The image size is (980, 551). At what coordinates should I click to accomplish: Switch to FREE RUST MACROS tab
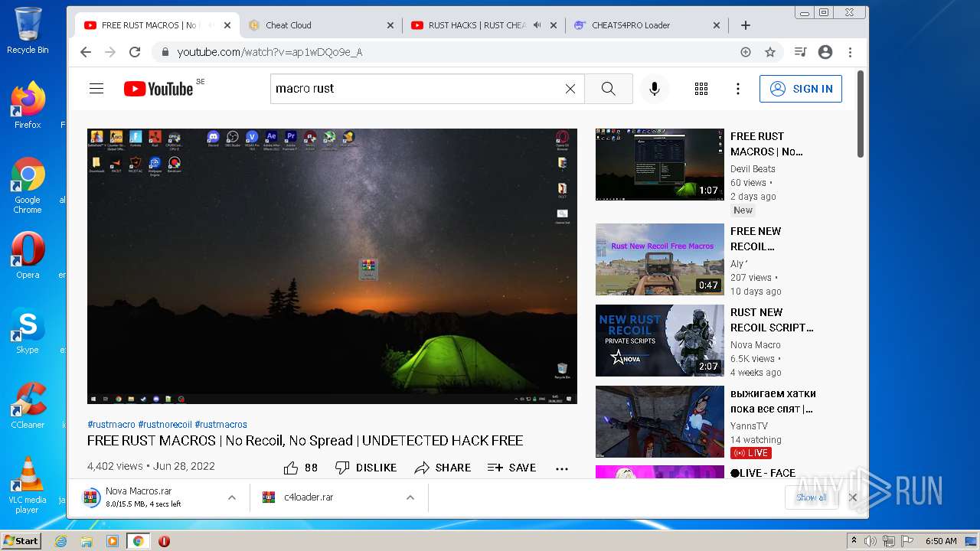click(x=157, y=25)
